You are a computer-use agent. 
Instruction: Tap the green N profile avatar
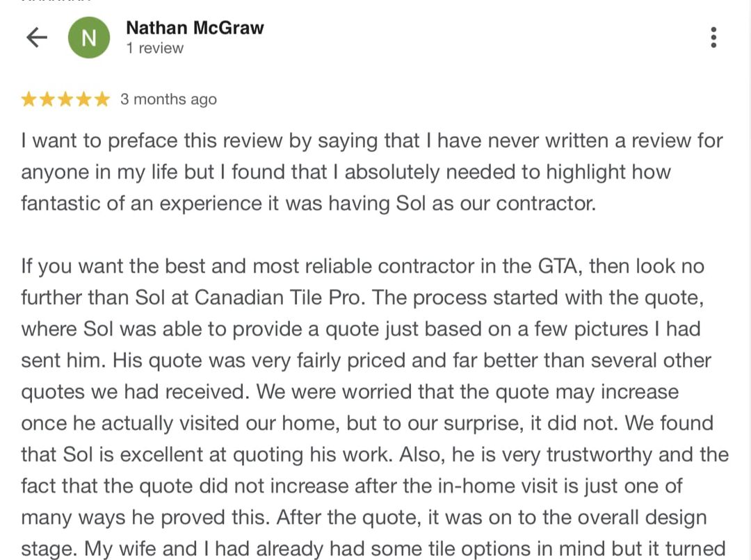[89, 38]
